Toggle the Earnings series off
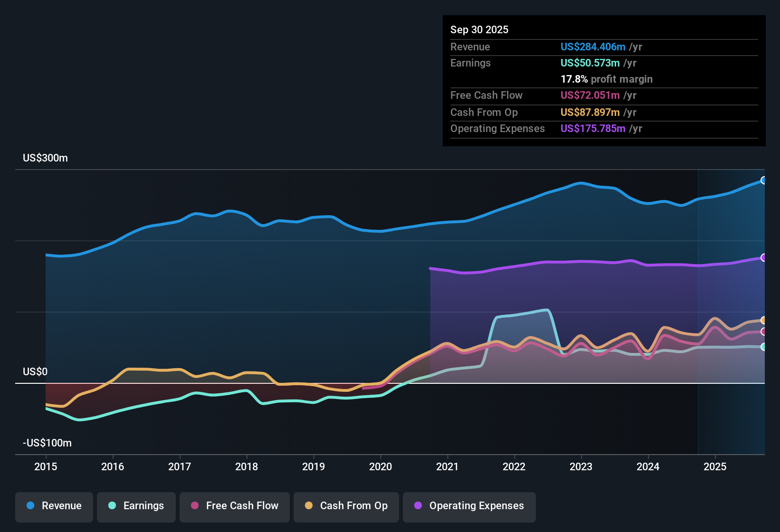 pos(136,506)
